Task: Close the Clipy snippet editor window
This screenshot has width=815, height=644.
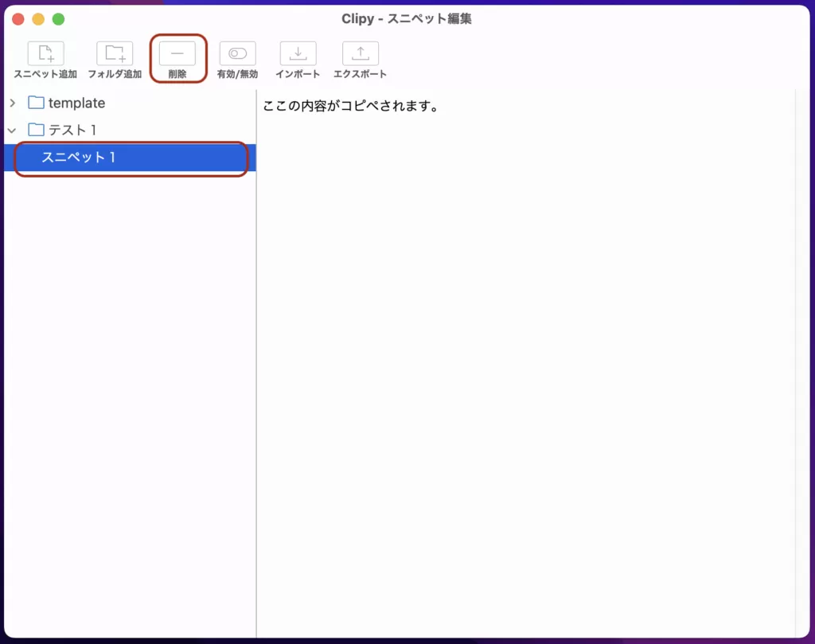Action: (x=18, y=19)
